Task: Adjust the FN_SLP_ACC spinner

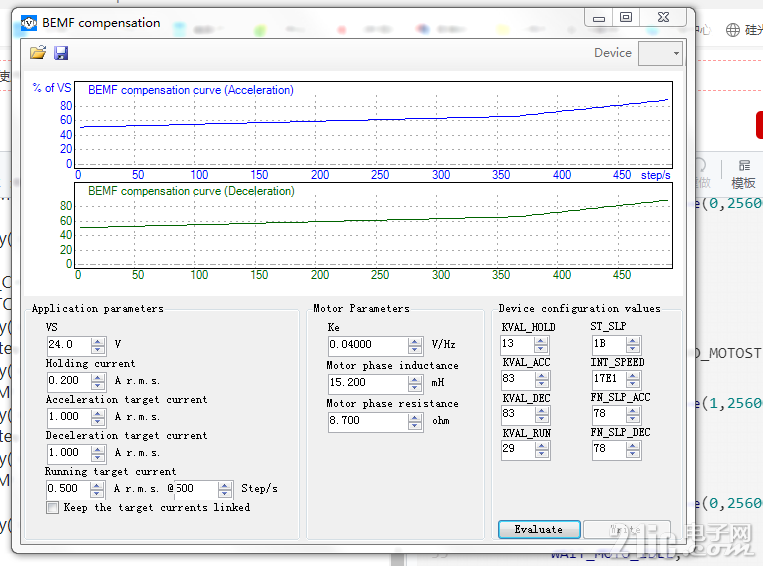Action: tap(633, 415)
